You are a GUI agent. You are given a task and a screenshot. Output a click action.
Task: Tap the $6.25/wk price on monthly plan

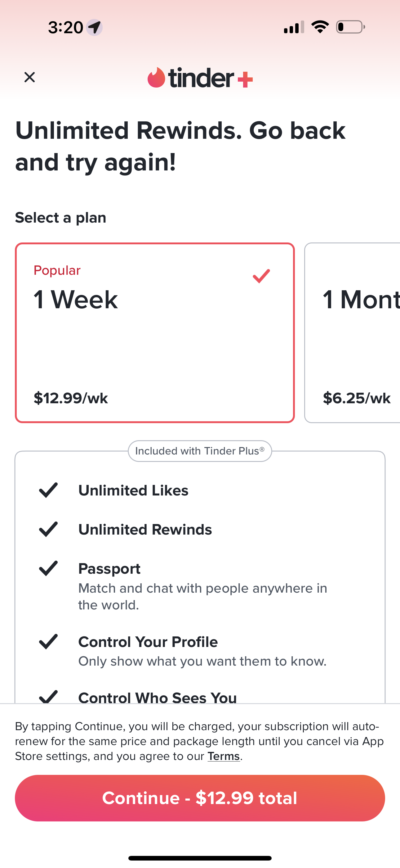[x=357, y=398]
